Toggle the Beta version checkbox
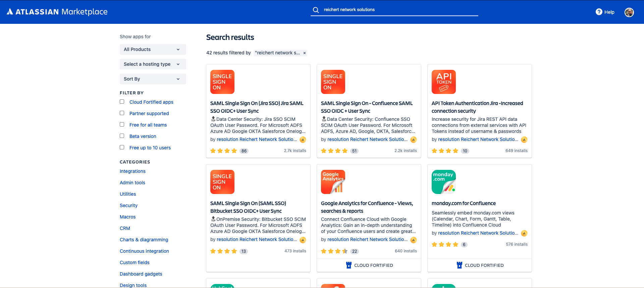The width and height of the screenshot is (644, 288). (x=122, y=136)
